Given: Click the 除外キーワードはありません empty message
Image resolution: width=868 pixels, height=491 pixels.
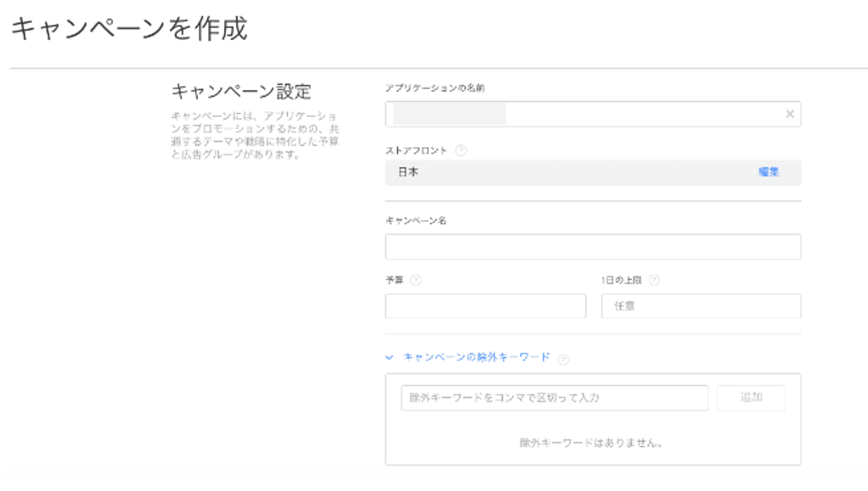Looking at the screenshot, I should pos(592,443).
